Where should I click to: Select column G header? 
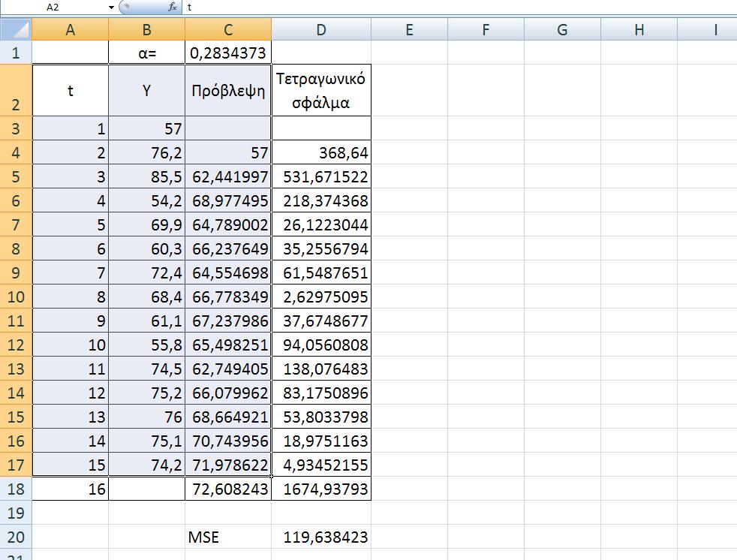coord(562,29)
